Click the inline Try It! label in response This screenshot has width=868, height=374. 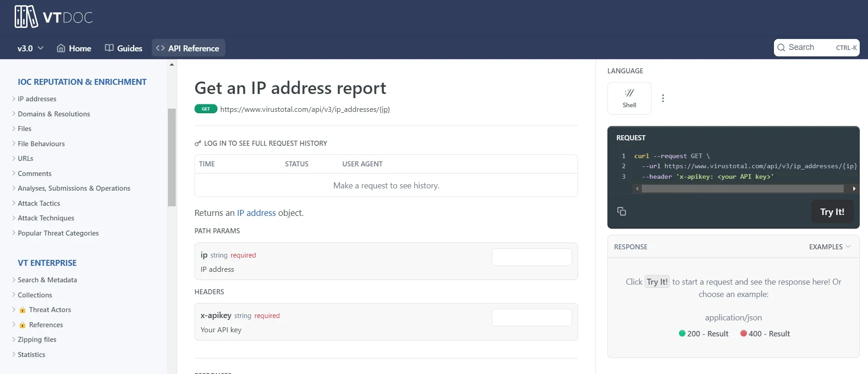[x=657, y=282]
